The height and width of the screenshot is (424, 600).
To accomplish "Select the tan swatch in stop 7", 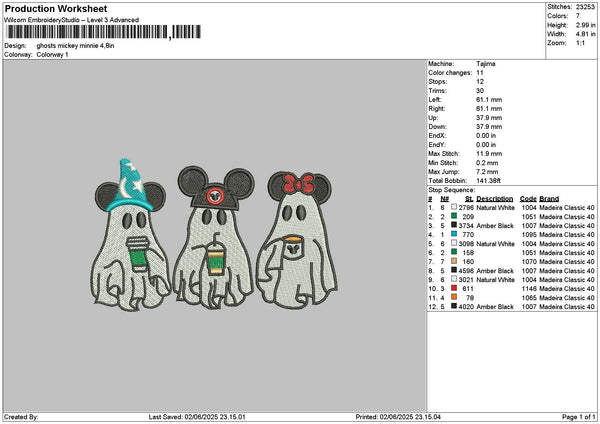I will [455, 261].
